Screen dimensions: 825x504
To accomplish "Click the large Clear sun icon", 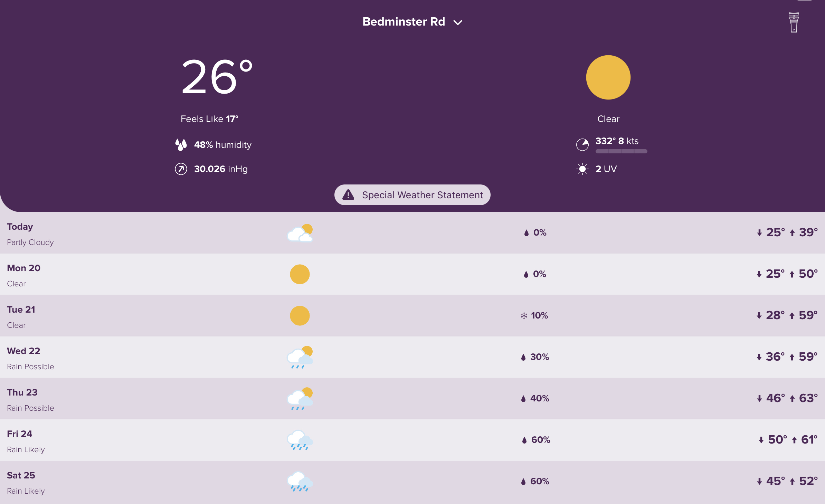I will [x=608, y=77].
